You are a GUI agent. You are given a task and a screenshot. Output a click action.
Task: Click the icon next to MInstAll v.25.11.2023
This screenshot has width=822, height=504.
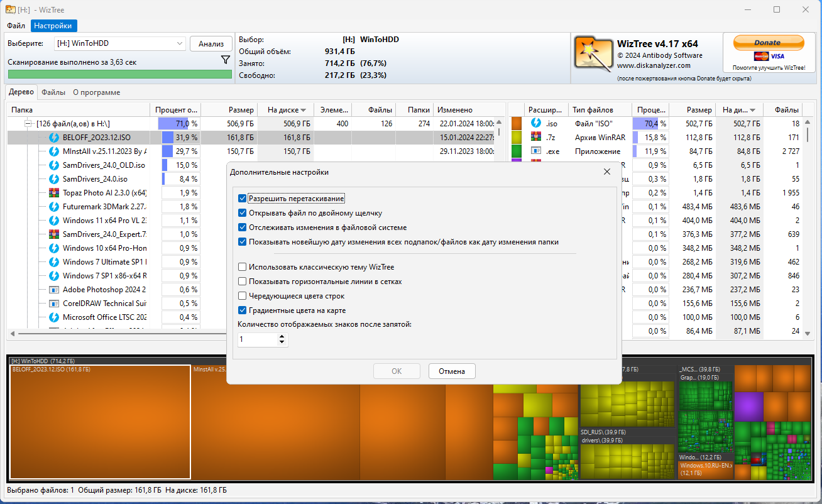coord(54,151)
